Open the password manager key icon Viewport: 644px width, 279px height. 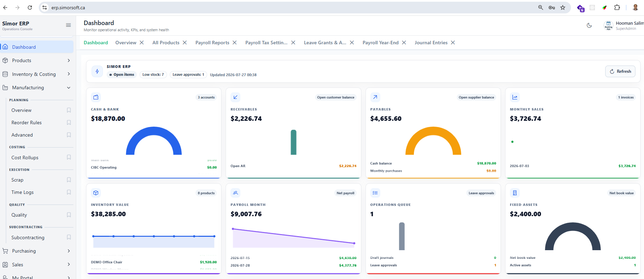tap(552, 8)
